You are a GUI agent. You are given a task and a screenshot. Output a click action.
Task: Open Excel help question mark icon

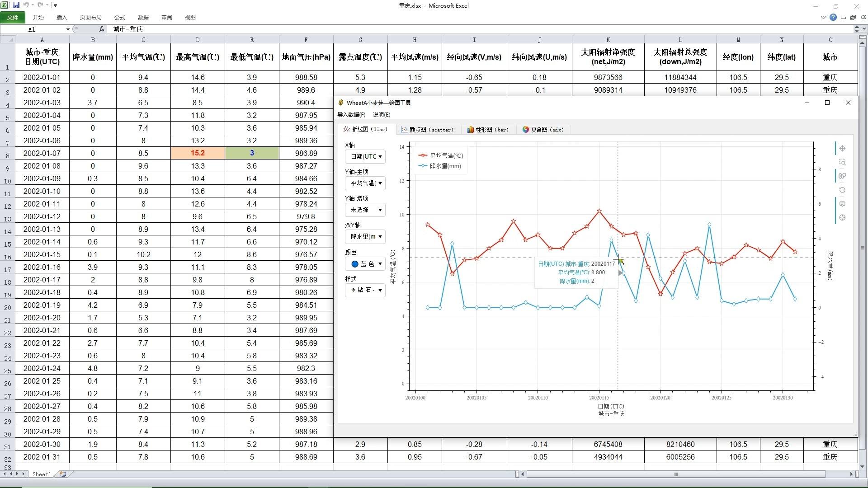(833, 17)
